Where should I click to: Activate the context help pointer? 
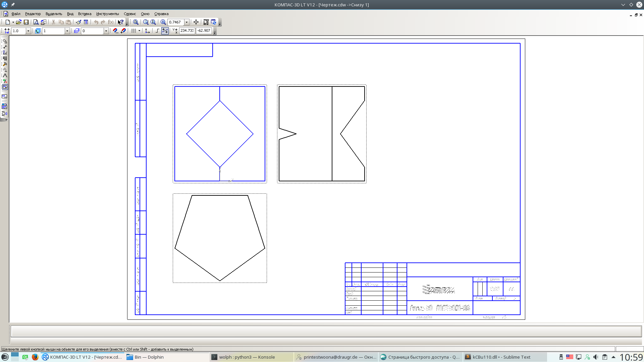120,22
